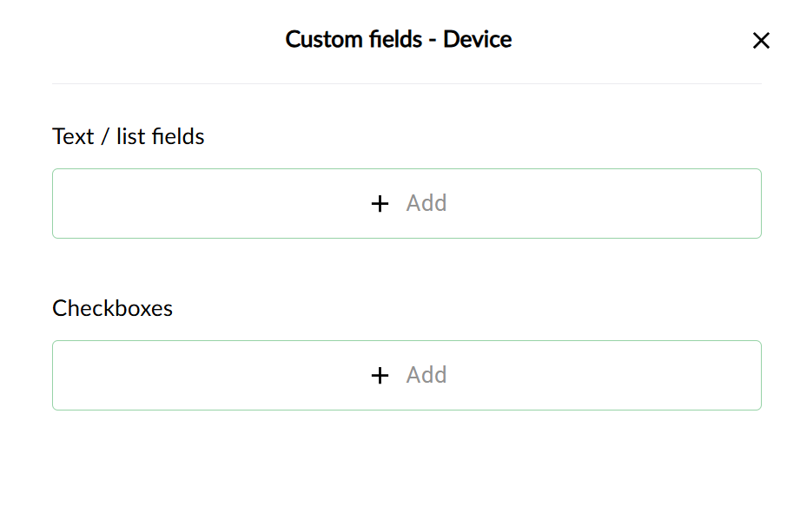
Task: Click the plus symbol inside the first Add button
Action: [x=380, y=203]
